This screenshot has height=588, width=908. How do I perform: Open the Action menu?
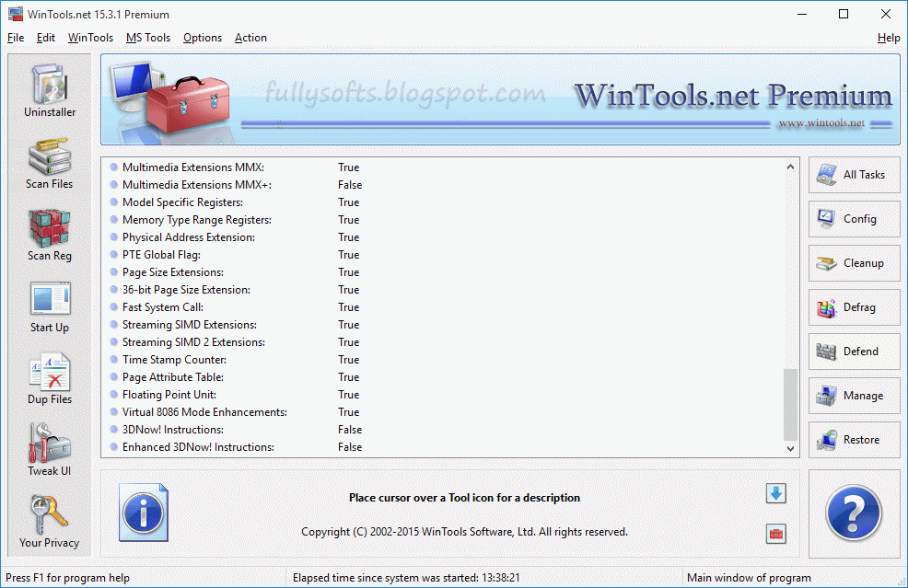pos(250,38)
